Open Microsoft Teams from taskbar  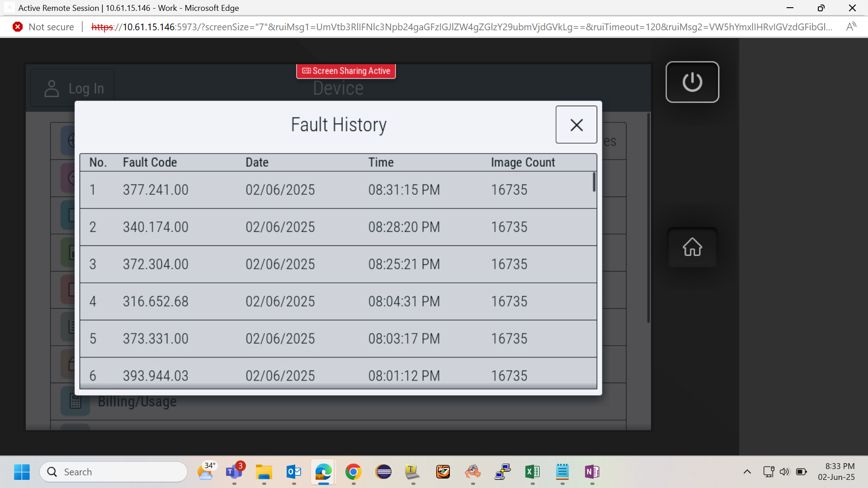coord(234,472)
